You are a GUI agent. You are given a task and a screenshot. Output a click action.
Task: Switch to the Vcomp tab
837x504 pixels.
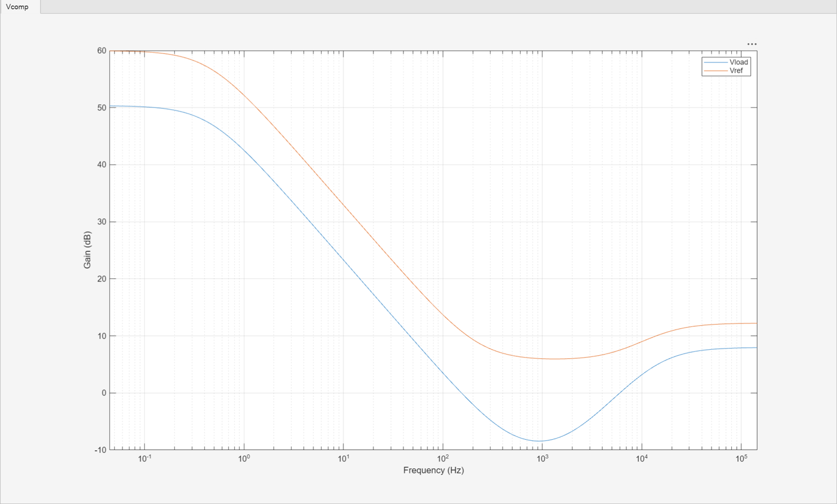[x=20, y=6]
